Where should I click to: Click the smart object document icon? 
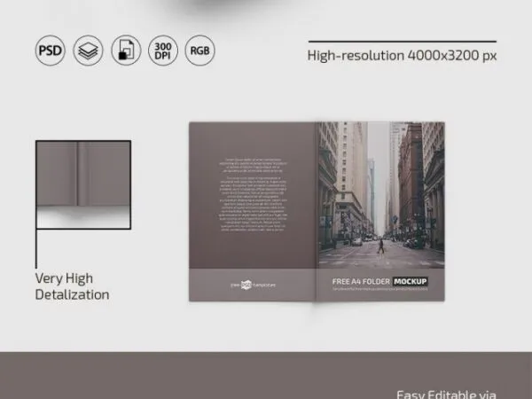point(126,51)
